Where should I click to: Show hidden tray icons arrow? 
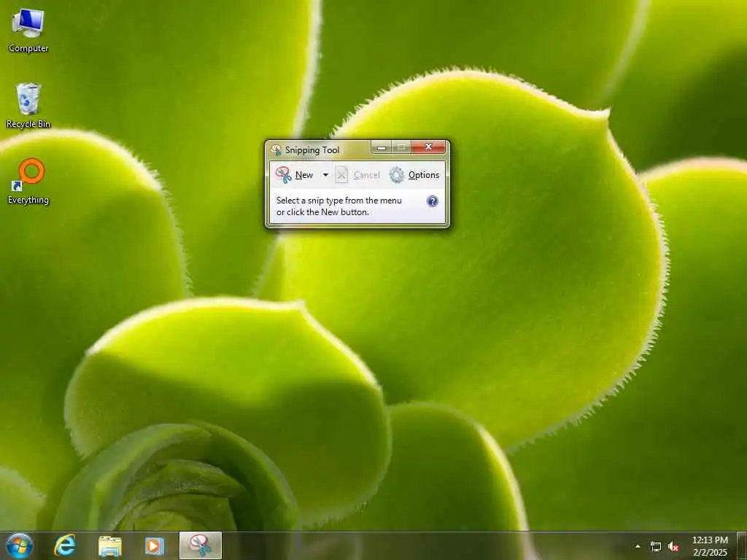coord(638,546)
